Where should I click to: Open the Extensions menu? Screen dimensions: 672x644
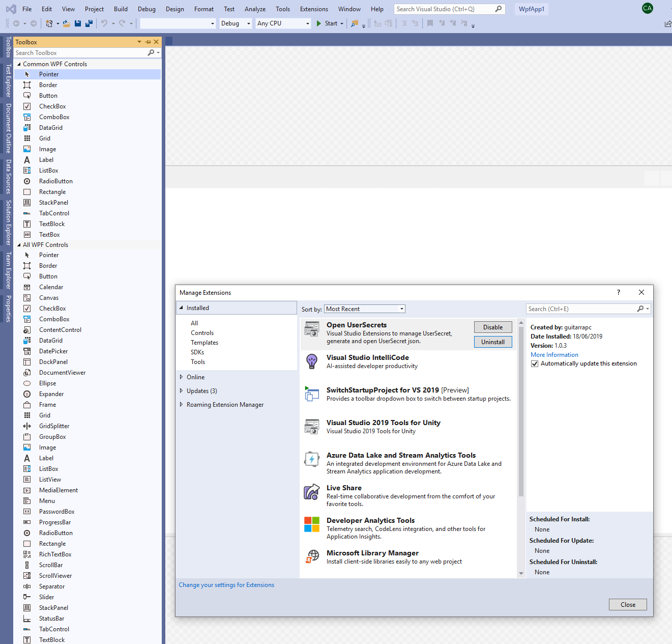(x=314, y=9)
